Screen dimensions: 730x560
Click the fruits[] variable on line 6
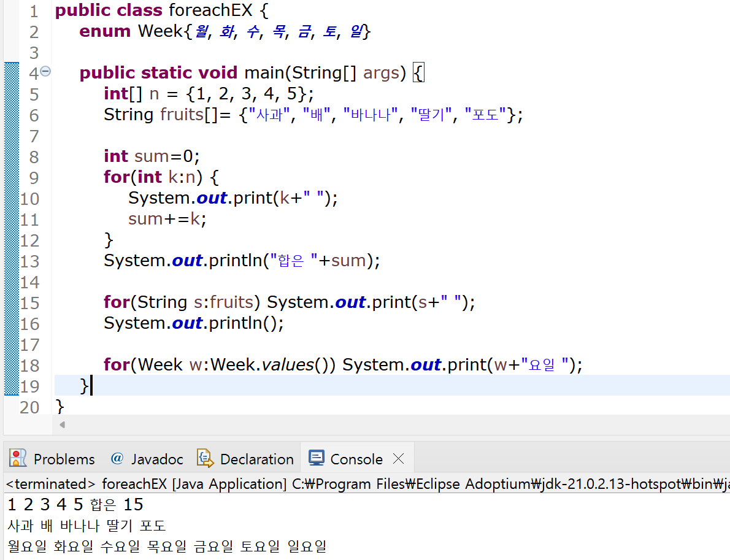[189, 115]
